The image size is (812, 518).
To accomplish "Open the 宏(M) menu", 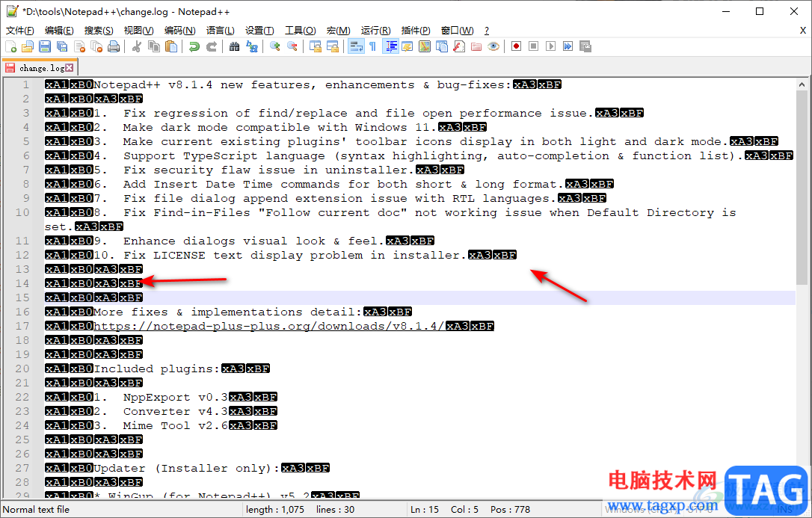I will pos(338,31).
